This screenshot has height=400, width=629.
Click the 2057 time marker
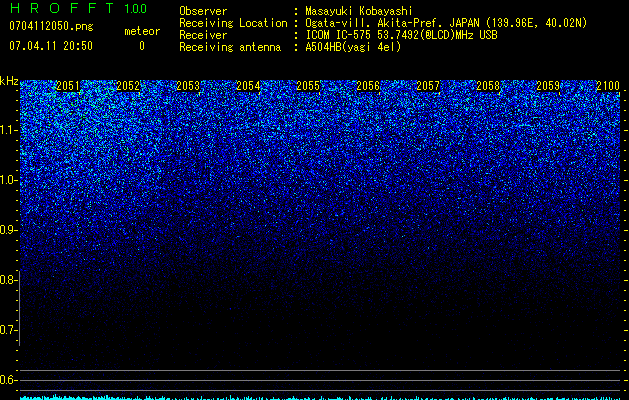coord(428,86)
